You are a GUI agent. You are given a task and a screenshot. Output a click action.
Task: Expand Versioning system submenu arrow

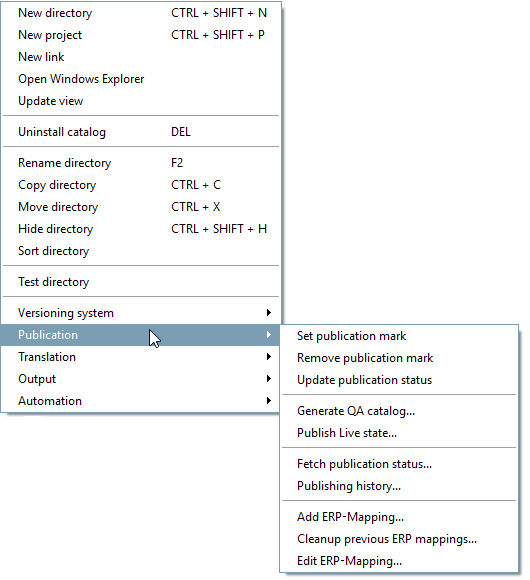[x=269, y=313]
